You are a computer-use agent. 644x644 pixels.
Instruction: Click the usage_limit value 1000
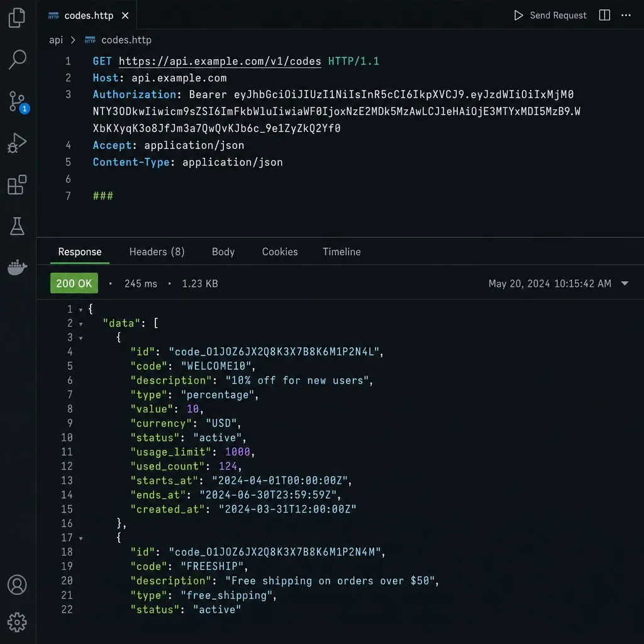(x=237, y=452)
